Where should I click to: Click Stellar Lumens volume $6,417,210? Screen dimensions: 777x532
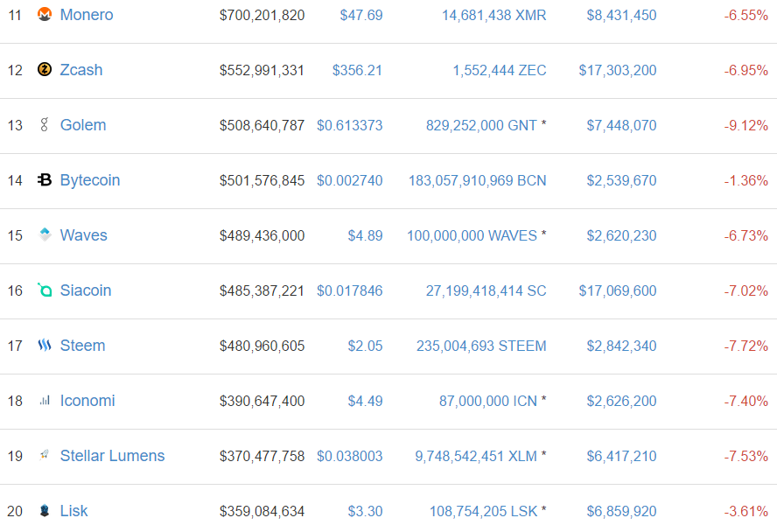(621, 456)
